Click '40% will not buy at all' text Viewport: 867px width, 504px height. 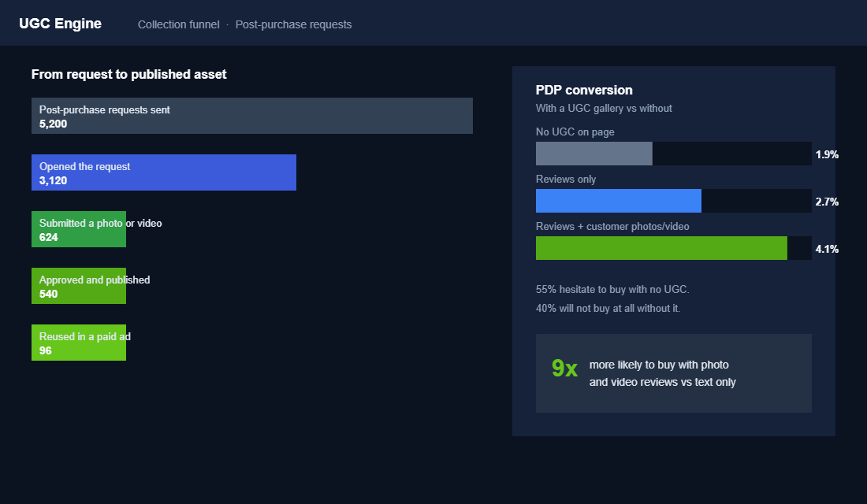click(608, 309)
